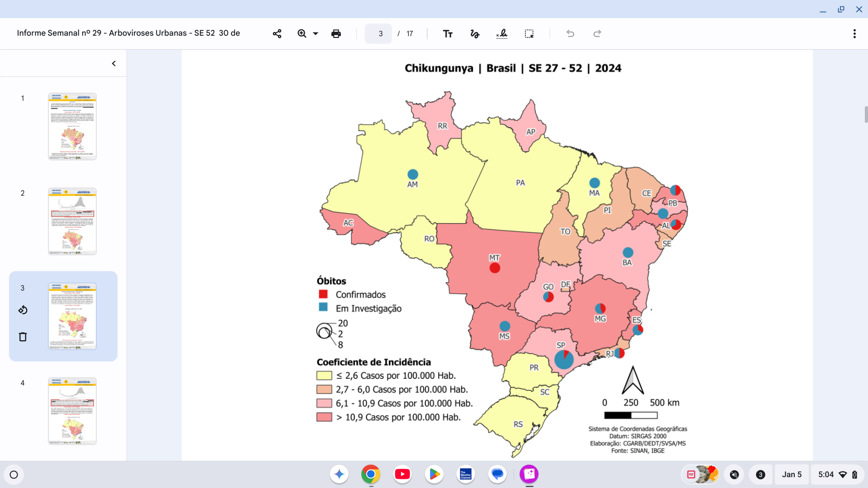Screen dimensions: 868x488
Task: Open the three-dot more options menu
Action: (854, 34)
